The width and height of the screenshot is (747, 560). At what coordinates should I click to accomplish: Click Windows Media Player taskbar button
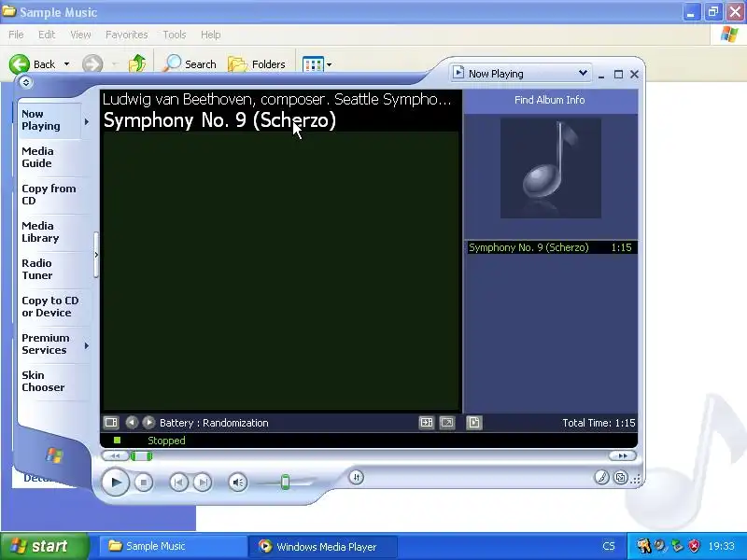click(323, 547)
